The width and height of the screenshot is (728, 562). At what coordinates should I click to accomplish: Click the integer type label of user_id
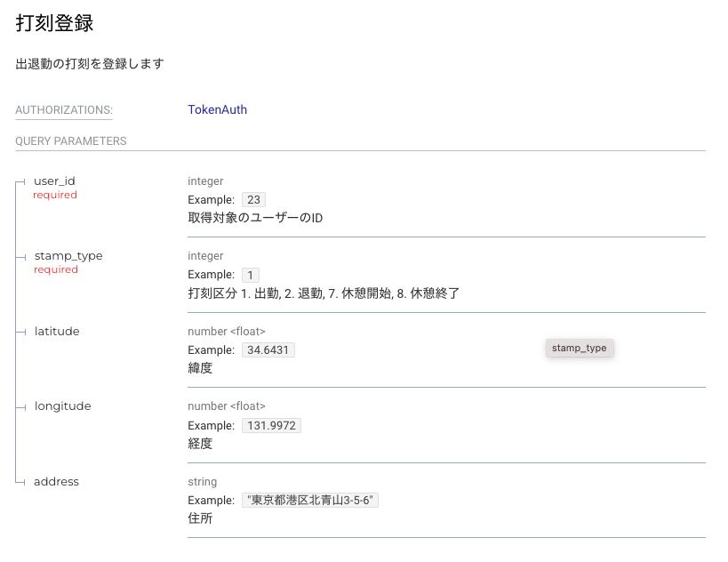[x=205, y=181]
